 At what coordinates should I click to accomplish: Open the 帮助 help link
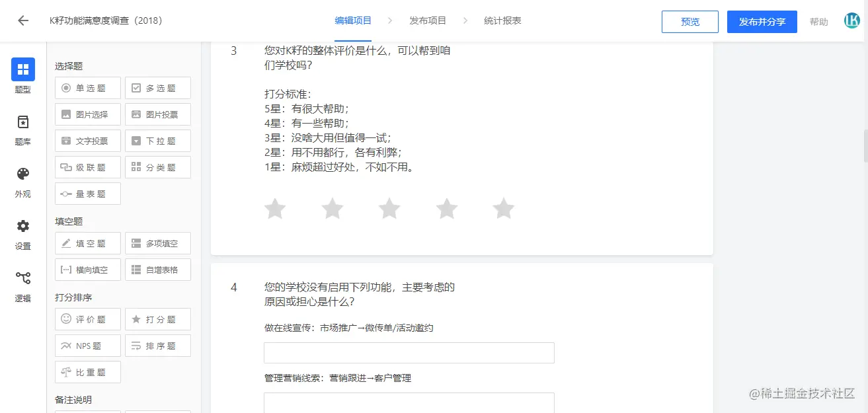pyautogui.click(x=818, y=22)
